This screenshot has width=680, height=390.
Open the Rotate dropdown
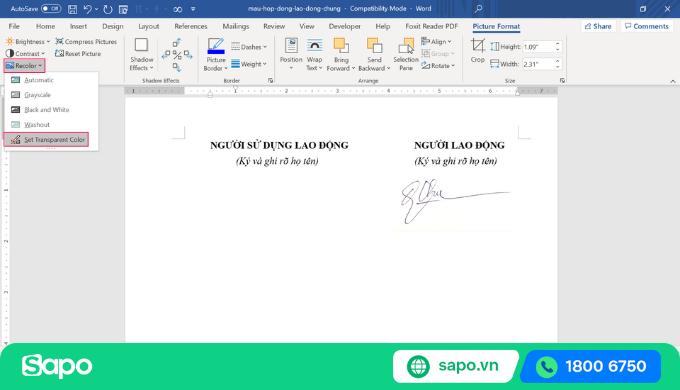pyautogui.click(x=438, y=66)
